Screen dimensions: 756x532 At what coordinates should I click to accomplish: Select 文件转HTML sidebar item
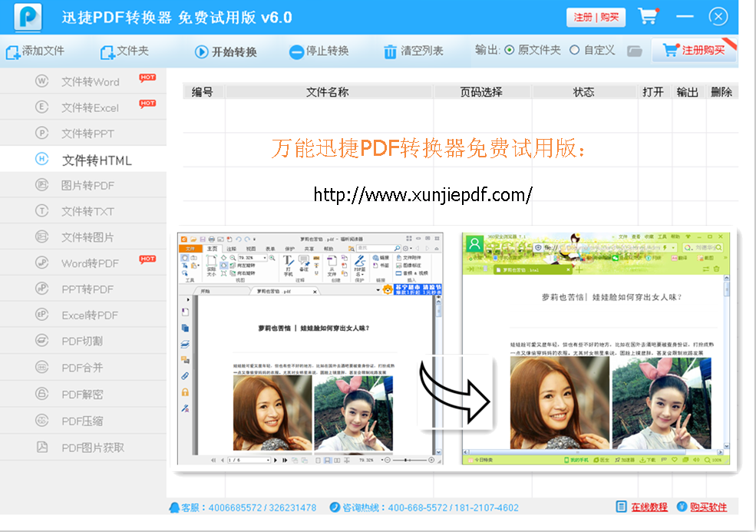coord(84,159)
